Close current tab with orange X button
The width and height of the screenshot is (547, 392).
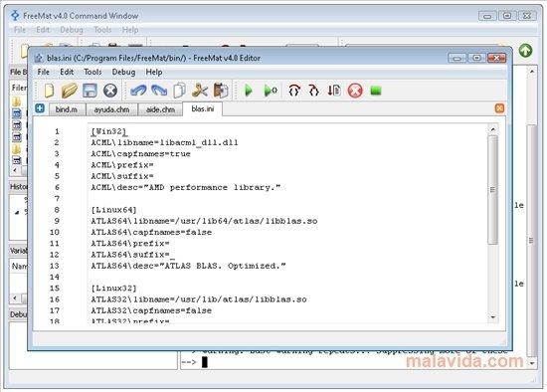point(499,108)
